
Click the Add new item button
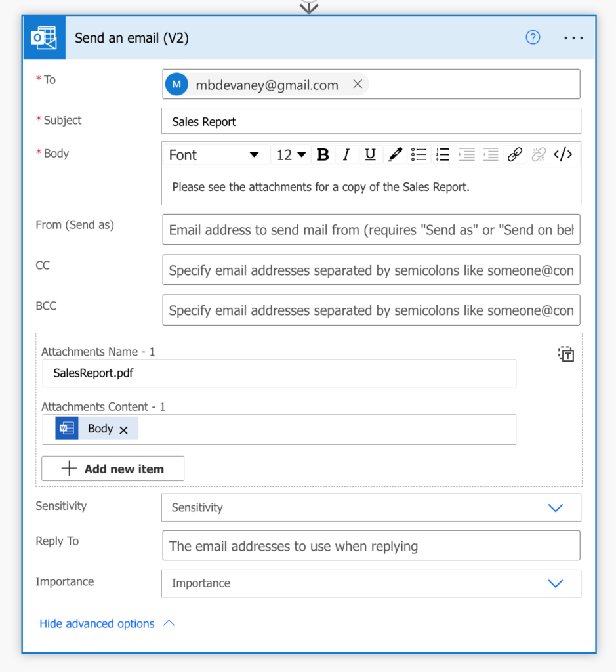click(x=112, y=468)
